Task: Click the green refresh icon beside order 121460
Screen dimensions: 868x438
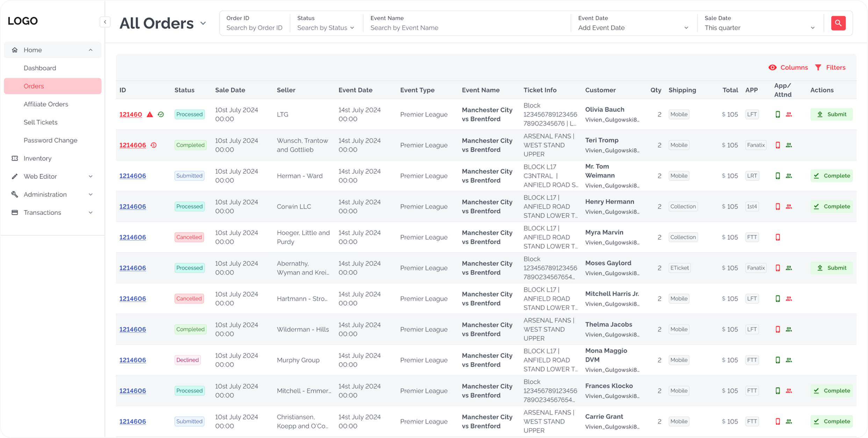Action: [161, 115]
